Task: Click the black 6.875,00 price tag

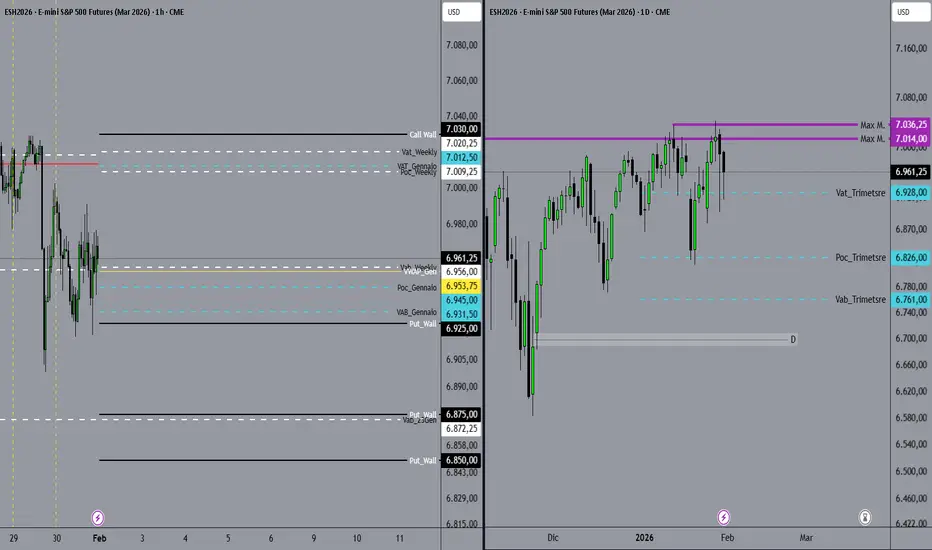Action: (x=461, y=414)
